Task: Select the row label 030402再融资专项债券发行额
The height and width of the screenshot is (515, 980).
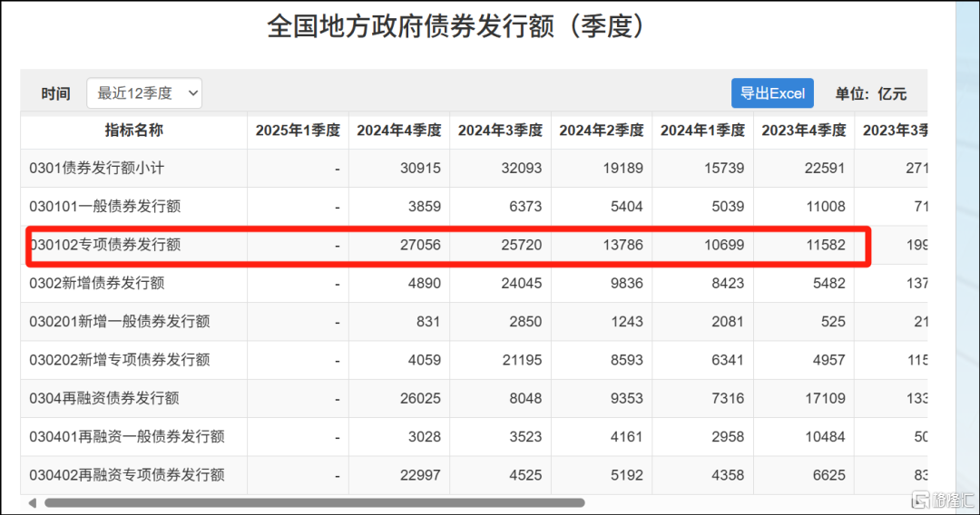Action: coord(127,475)
